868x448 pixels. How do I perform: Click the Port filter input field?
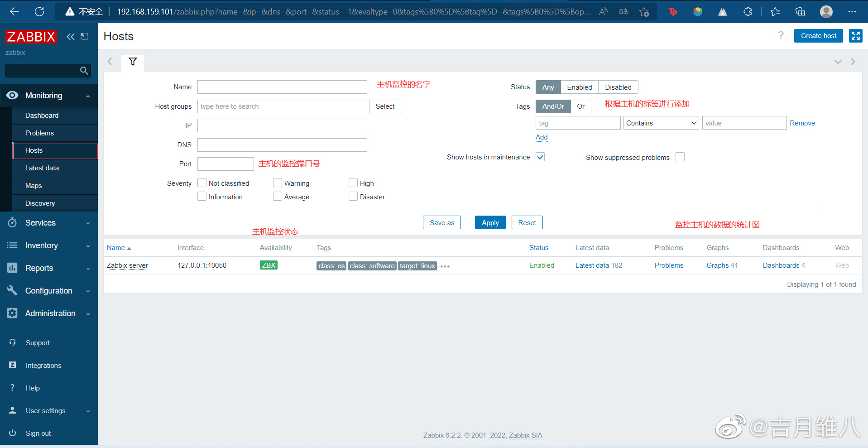(x=225, y=164)
